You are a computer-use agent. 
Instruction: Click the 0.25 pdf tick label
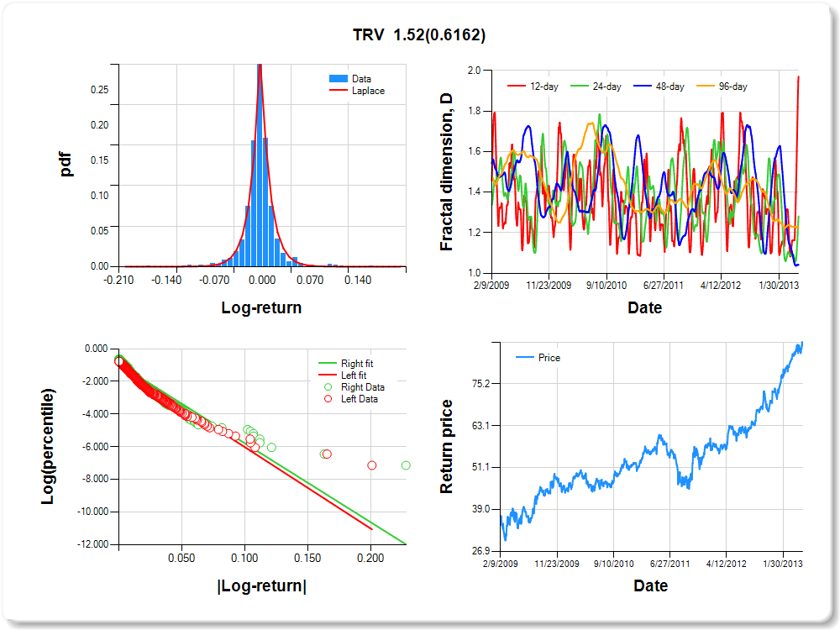point(99,90)
